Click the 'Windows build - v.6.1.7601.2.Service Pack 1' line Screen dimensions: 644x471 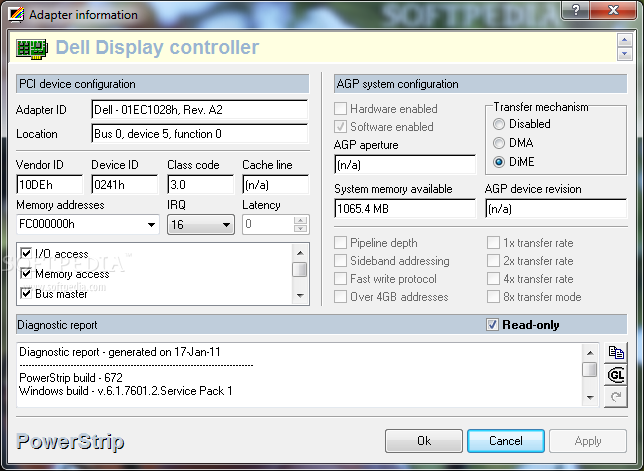tap(126, 391)
